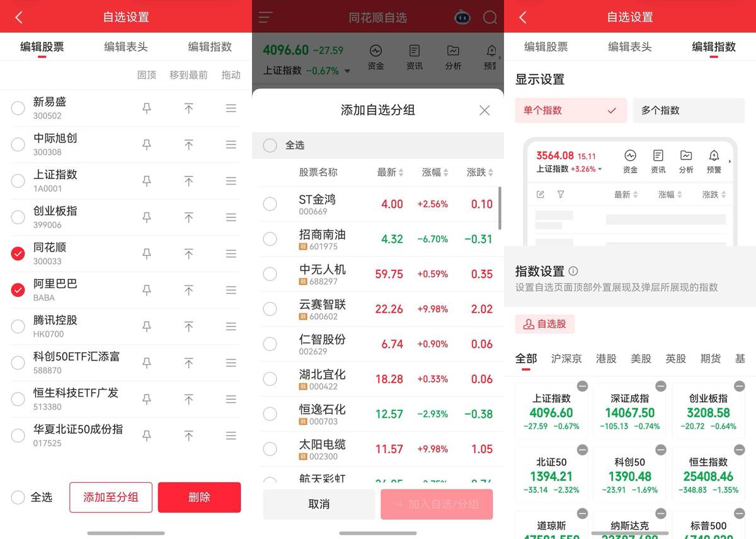Choose 多个指数 display option
This screenshot has width=756, height=539.
(x=689, y=110)
